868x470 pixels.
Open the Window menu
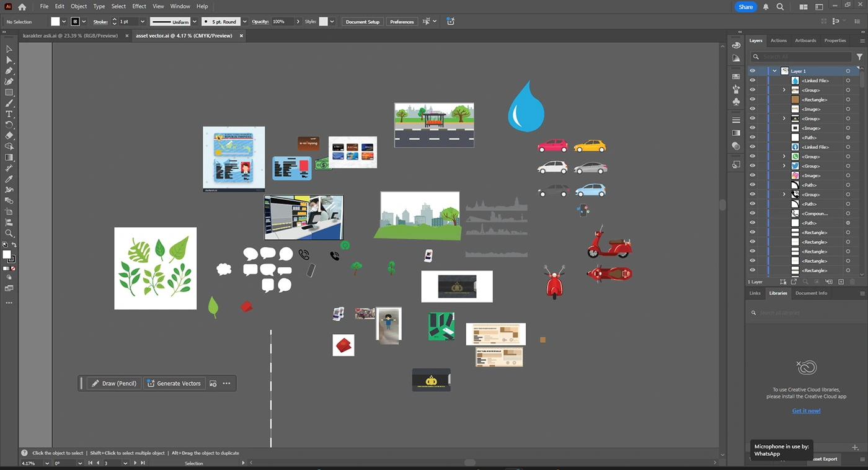(180, 6)
